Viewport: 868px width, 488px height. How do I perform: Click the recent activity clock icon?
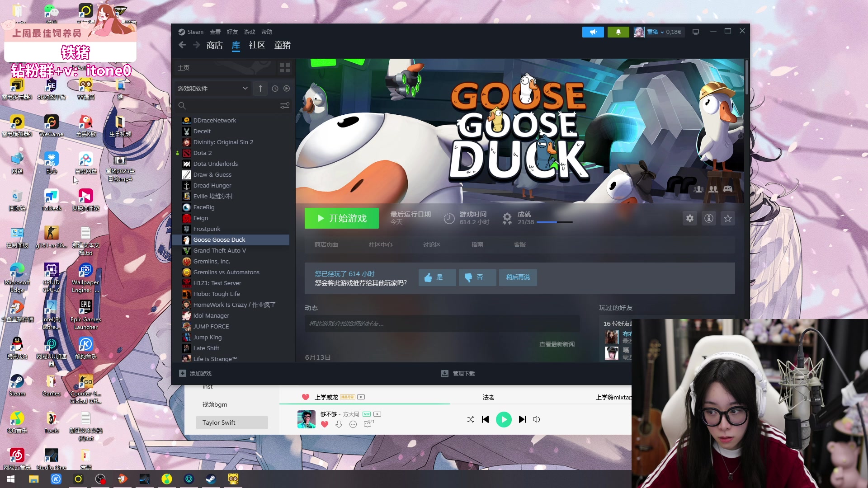coord(275,89)
